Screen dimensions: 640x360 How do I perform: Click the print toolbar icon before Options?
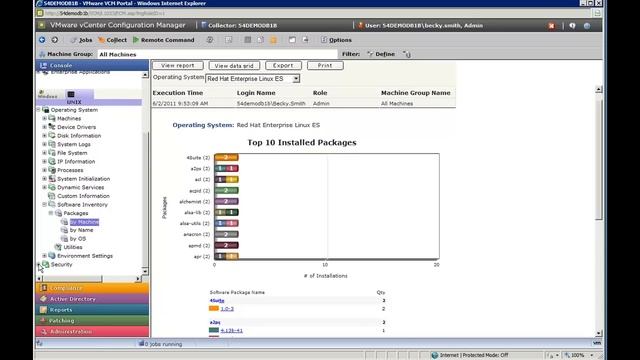(305, 40)
